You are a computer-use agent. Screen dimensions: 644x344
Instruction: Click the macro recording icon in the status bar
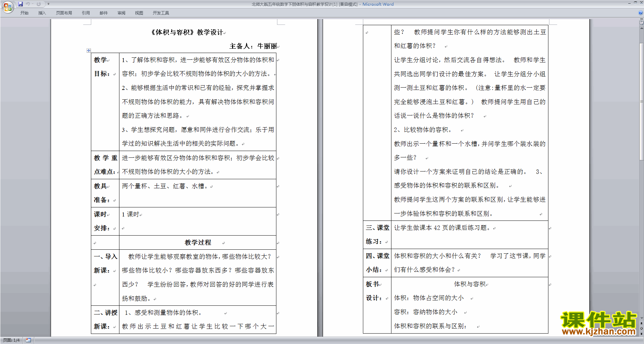coord(29,340)
